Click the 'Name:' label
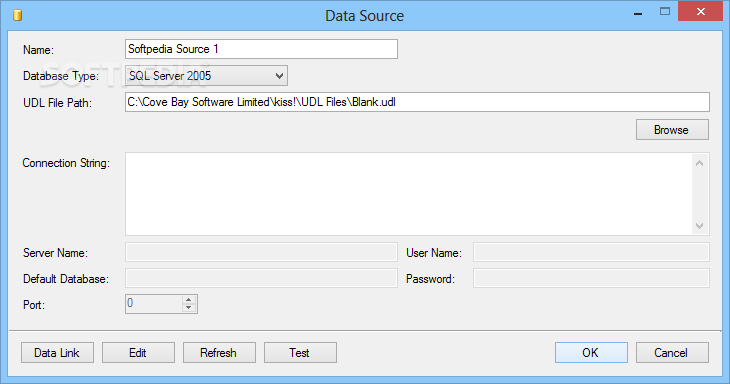This screenshot has width=730, height=384. pos(39,50)
